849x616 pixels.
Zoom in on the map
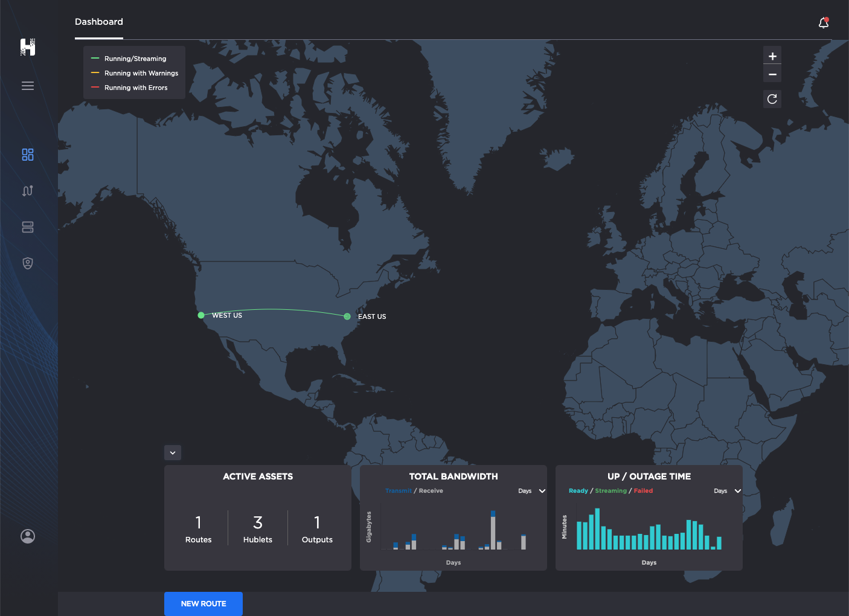pos(772,56)
